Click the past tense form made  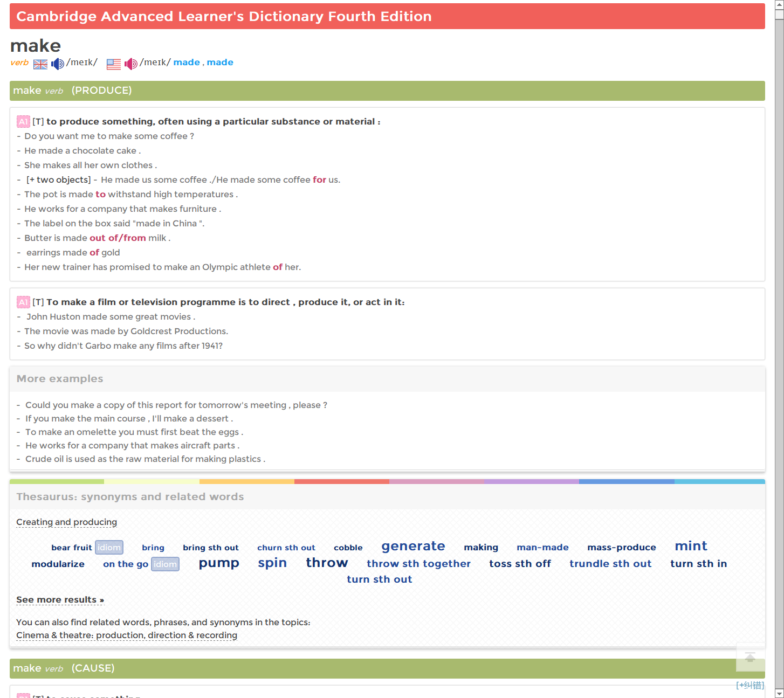point(187,63)
